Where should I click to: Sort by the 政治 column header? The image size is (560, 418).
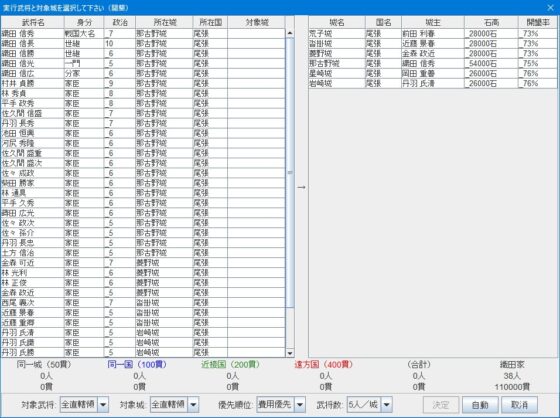[120, 22]
